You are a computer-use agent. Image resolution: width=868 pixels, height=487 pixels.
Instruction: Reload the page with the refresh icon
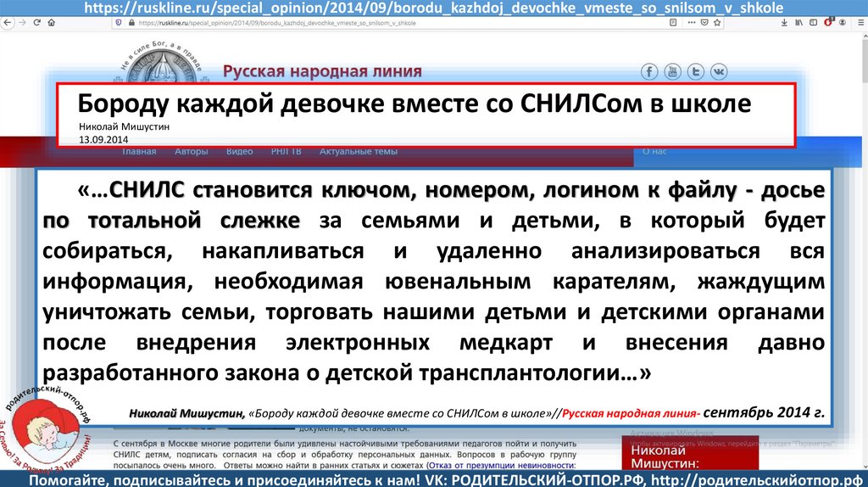[x=37, y=23]
